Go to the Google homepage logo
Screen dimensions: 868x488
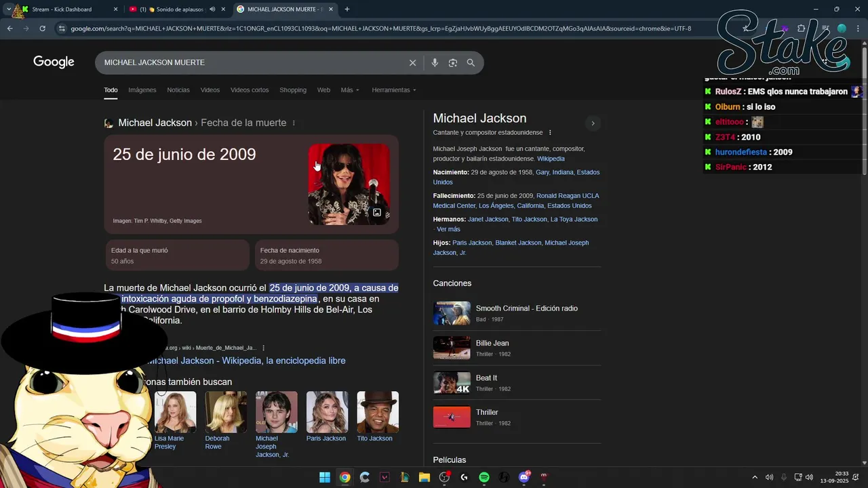click(54, 62)
